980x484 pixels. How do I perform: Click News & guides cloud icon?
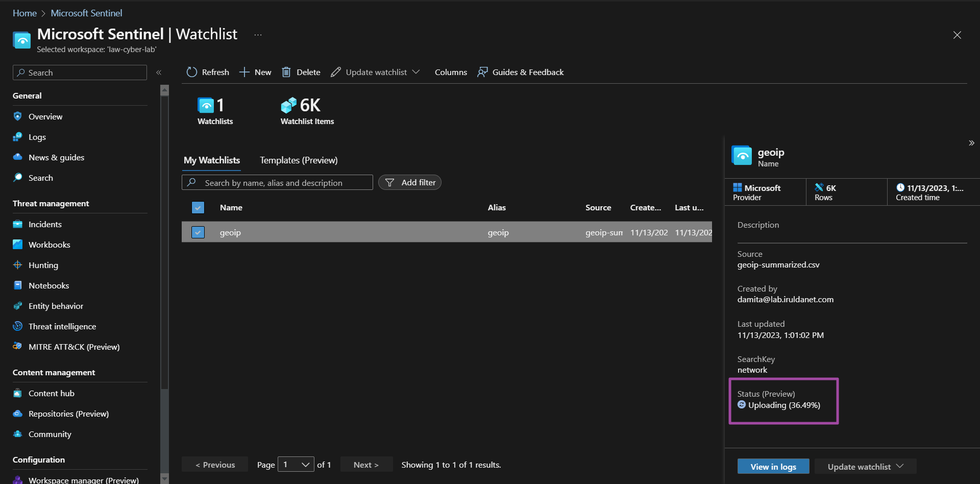(18, 157)
